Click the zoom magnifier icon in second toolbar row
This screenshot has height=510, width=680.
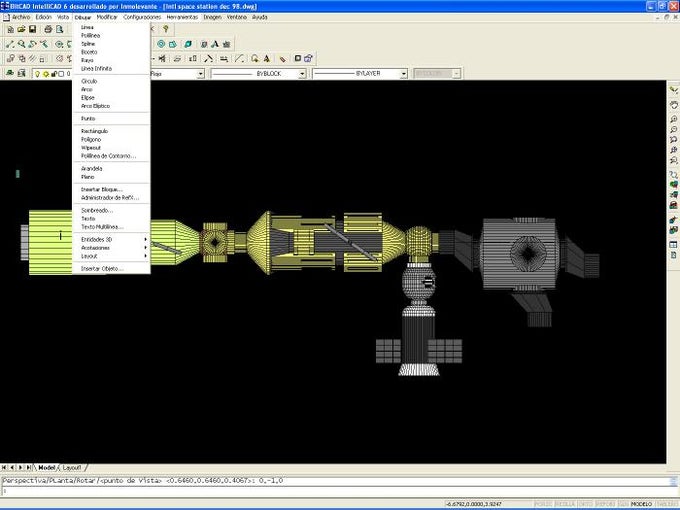21,44
